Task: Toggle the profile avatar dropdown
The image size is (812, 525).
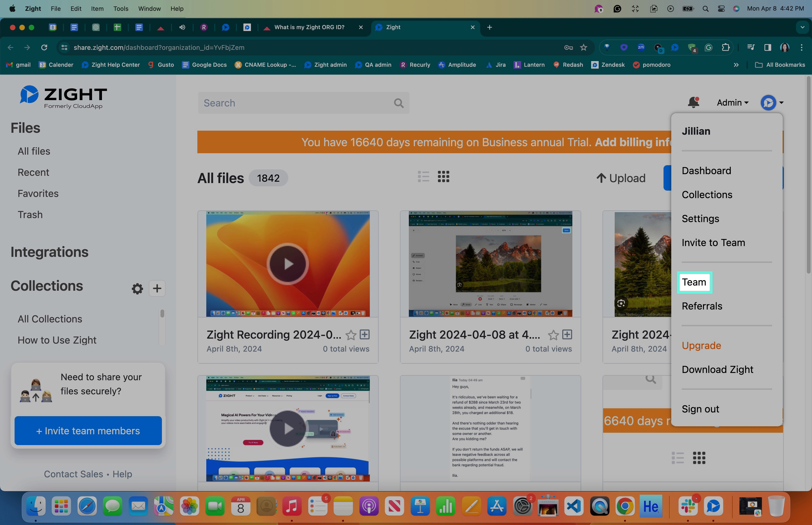Action: pyautogui.click(x=772, y=103)
